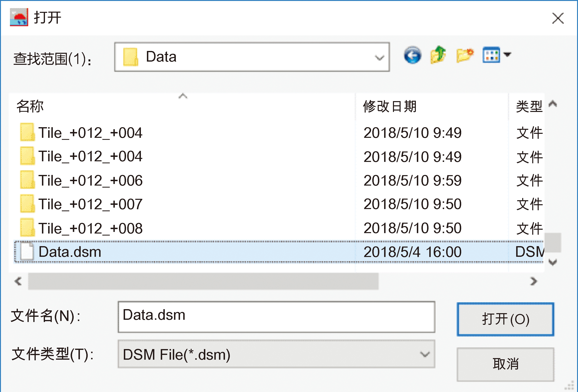Click the Data folder icon in the location box

(131, 57)
